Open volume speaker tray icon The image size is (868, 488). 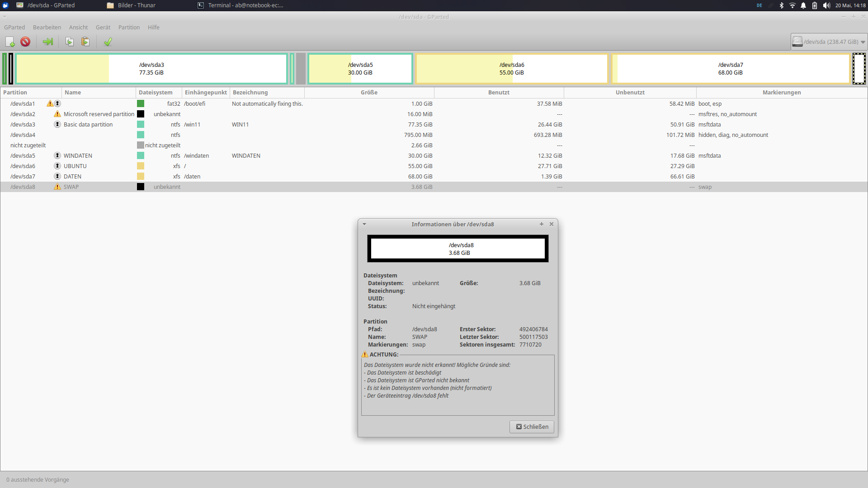coord(826,5)
